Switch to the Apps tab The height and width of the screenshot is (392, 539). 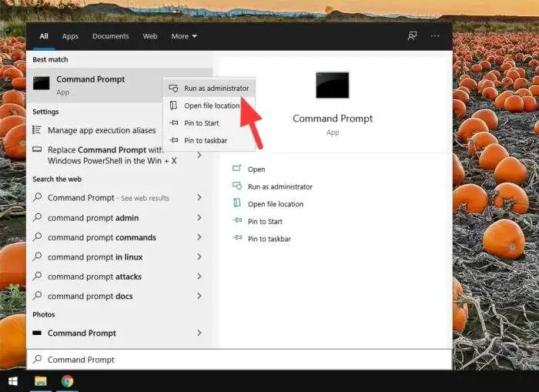(70, 36)
